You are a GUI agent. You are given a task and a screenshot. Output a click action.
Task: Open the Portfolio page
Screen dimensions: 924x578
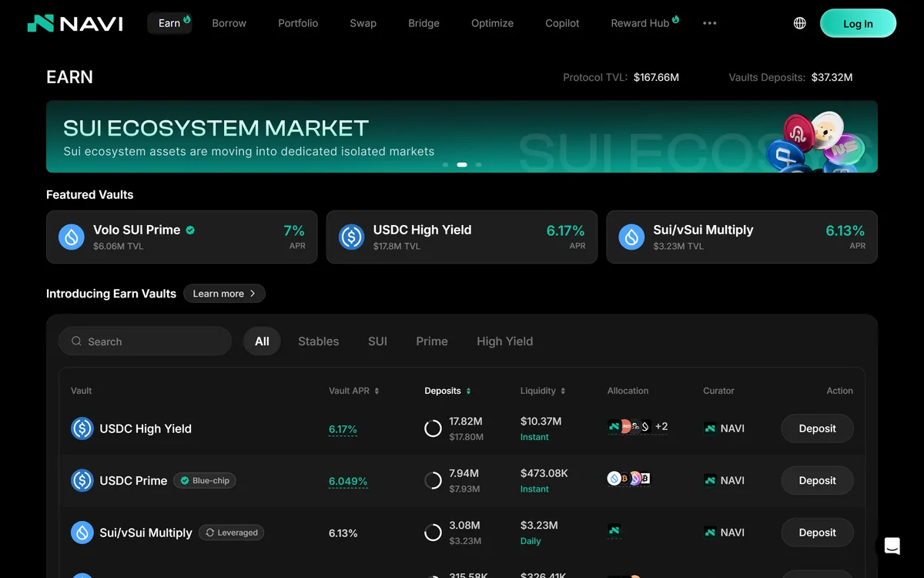click(298, 23)
